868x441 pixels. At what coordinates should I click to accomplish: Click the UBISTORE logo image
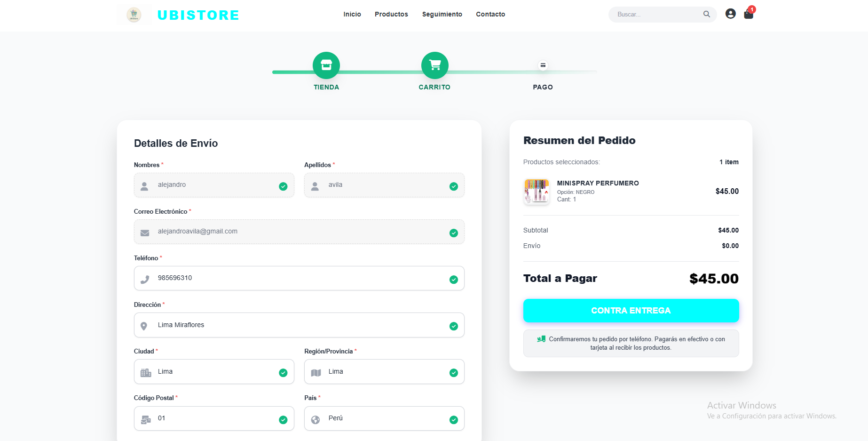point(134,14)
